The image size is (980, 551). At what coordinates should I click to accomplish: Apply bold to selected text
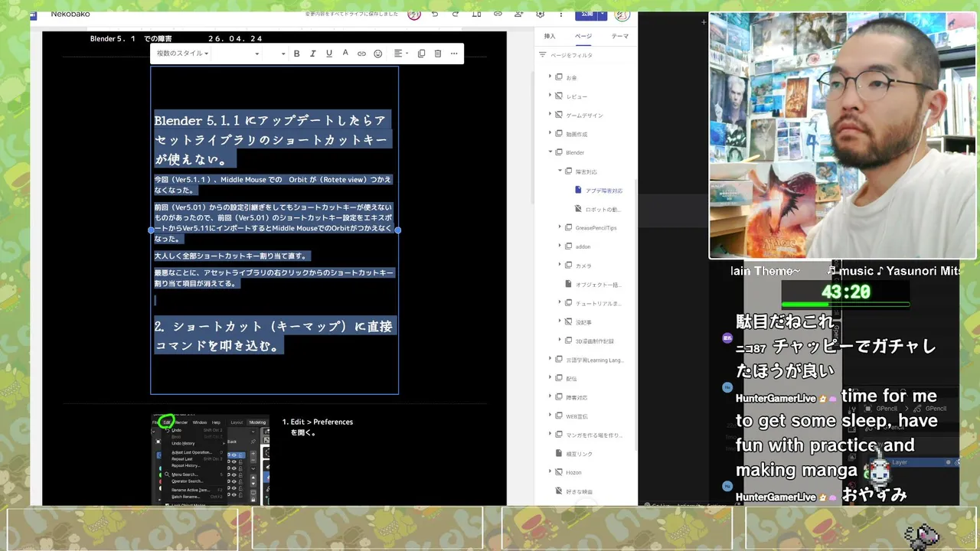coord(297,54)
